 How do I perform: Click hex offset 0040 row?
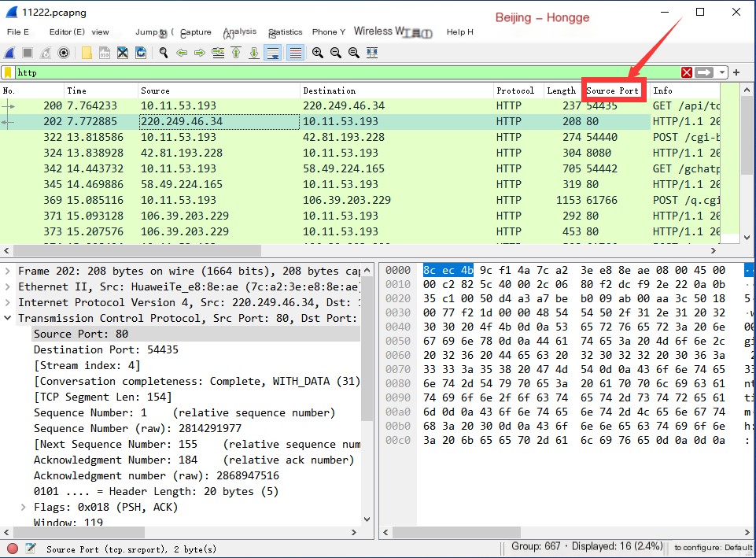[398, 327]
